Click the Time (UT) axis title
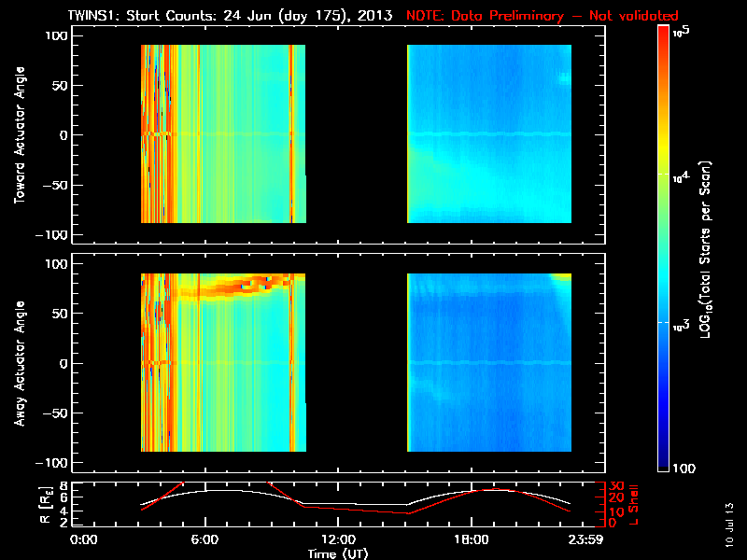The height and width of the screenshot is (560, 747). (x=338, y=553)
